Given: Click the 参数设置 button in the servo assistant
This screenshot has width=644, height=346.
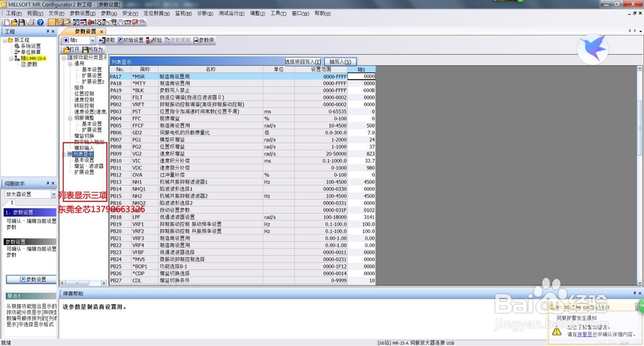Looking at the screenshot, I should (x=32, y=279).
